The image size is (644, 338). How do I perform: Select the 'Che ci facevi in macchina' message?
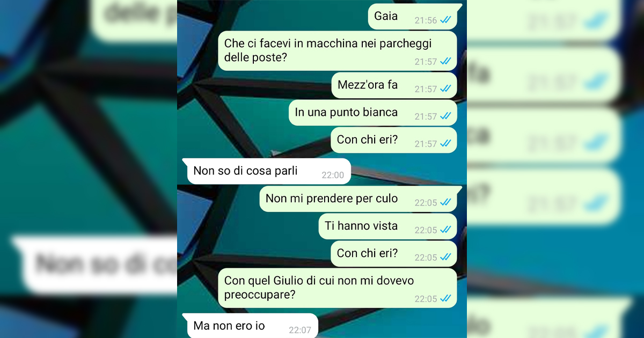click(x=338, y=51)
